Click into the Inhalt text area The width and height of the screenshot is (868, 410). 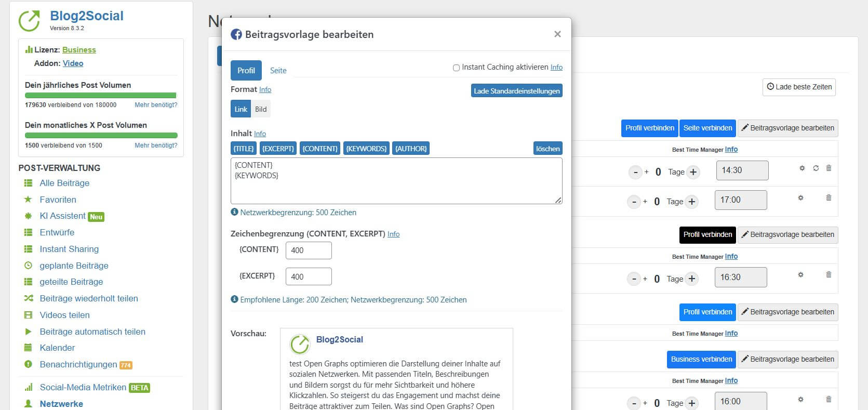point(396,180)
